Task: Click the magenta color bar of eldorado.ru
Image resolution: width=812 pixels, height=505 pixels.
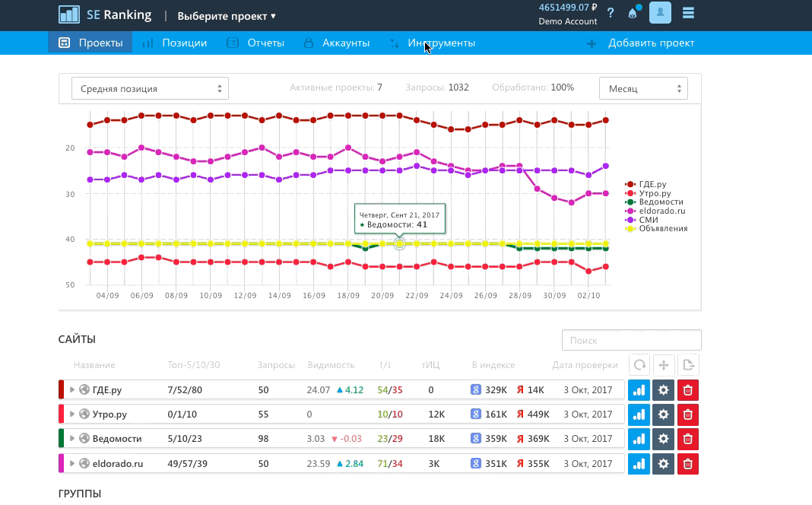Action: tap(61, 464)
